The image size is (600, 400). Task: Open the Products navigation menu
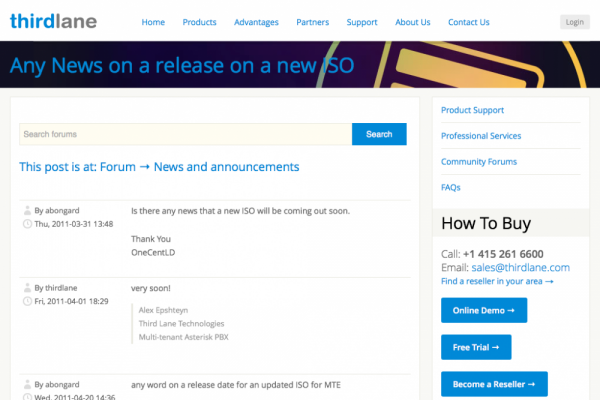point(200,22)
